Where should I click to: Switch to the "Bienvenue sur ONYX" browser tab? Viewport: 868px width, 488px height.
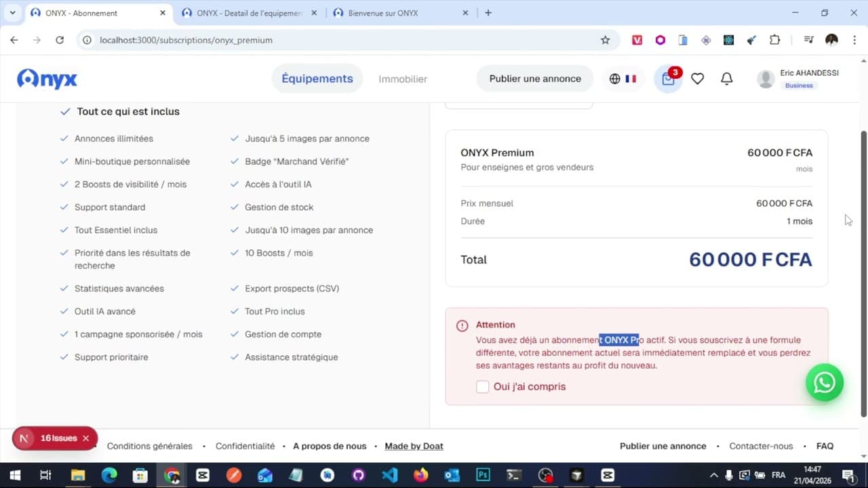(x=401, y=13)
